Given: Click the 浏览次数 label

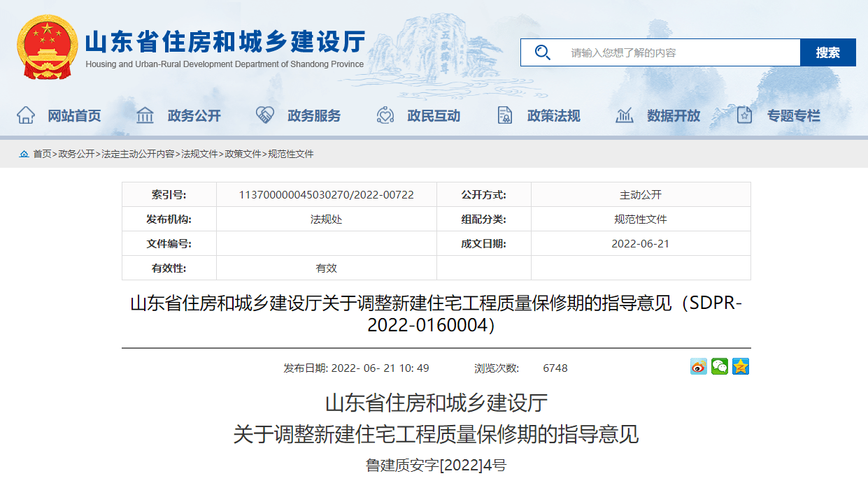Looking at the screenshot, I should tap(497, 368).
